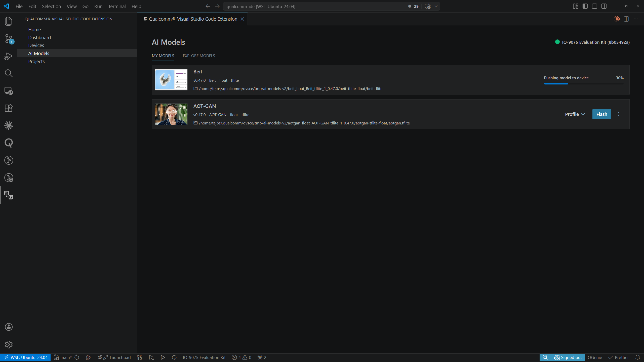Open the Search view magnifier icon

pos(9,73)
